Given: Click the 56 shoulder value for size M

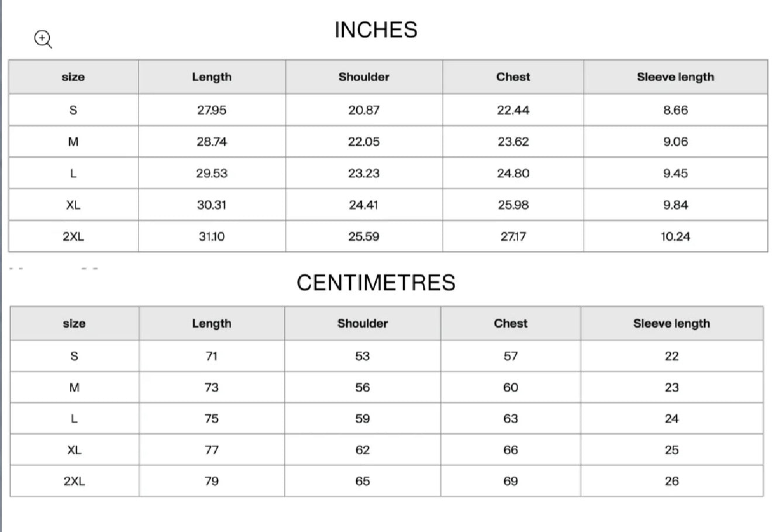Looking at the screenshot, I should (x=363, y=388).
